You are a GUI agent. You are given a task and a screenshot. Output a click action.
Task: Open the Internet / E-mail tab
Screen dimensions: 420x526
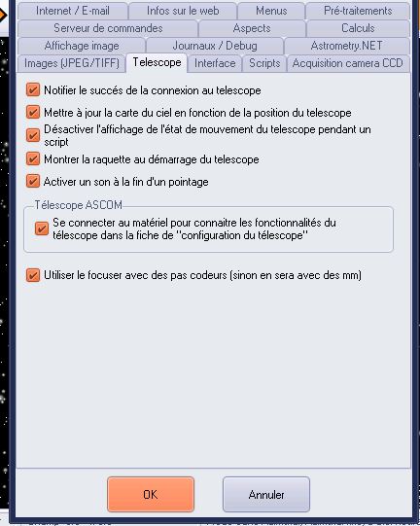[73, 11]
